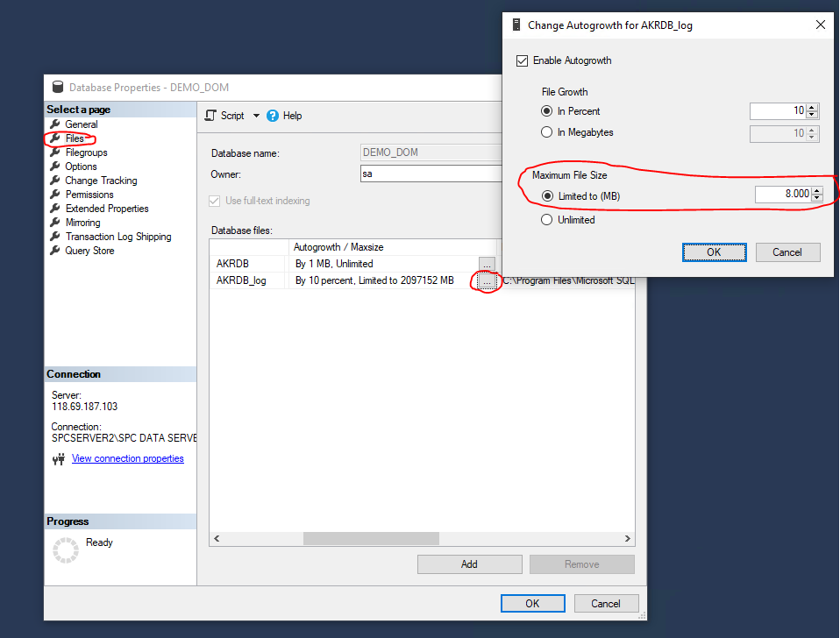The image size is (840, 638).
Task: Switch to the Mirroring page
Action: [82, 223]
